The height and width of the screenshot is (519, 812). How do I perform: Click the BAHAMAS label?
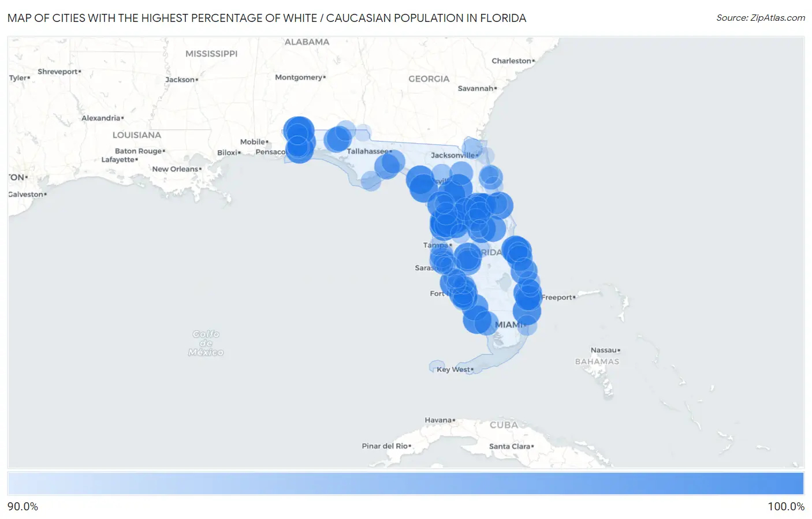[597, 361]
